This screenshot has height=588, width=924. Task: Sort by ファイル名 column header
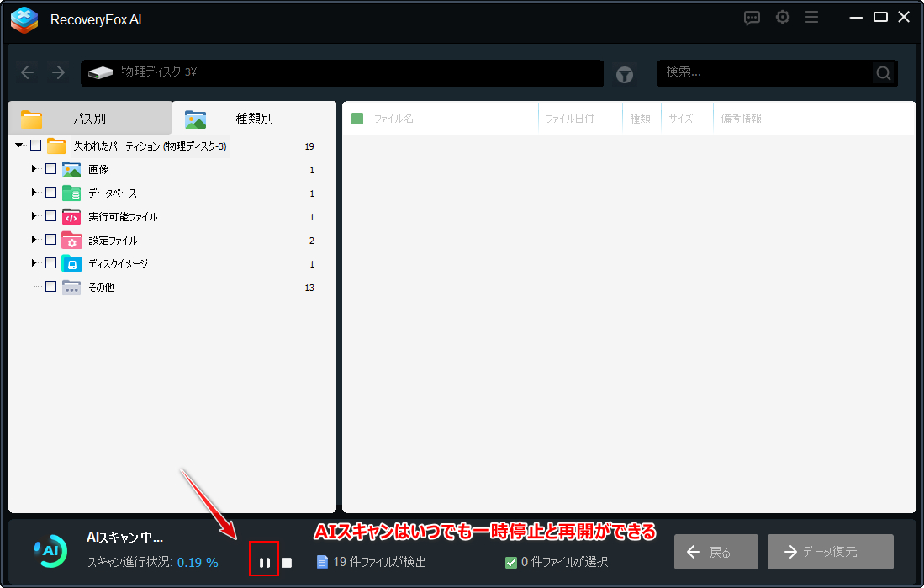393,119
